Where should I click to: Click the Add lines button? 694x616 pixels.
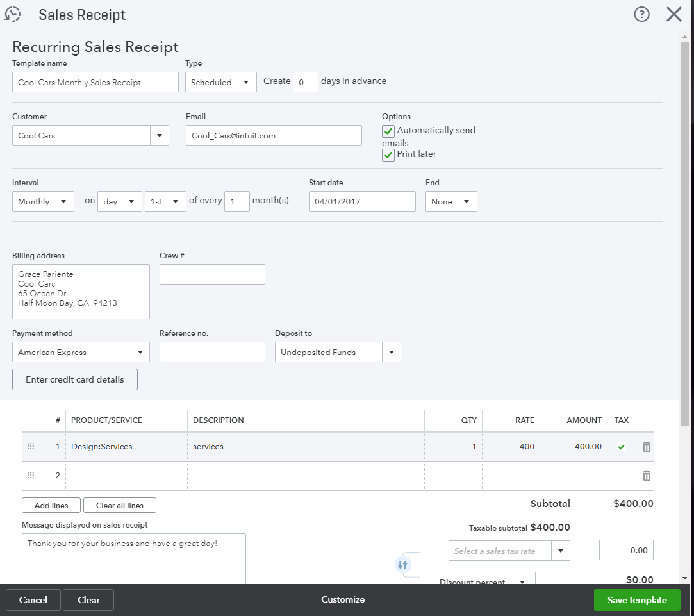click(51, 505)
